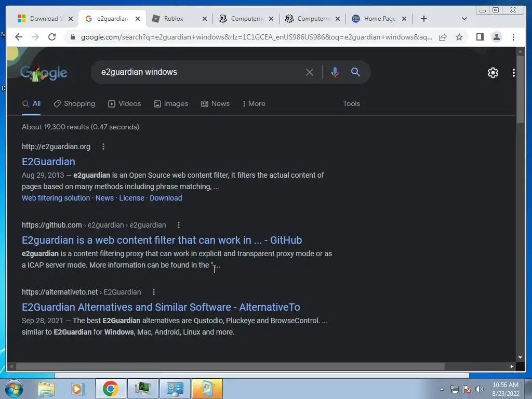The width and height of the screenshot is (532, 399).
Task: Click the e2guardian windows search field
Action: click(200, 72)
